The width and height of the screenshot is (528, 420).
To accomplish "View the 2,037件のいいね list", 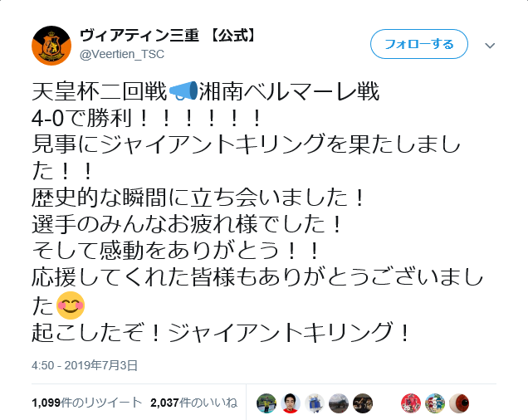I will [x=194, y=403].
